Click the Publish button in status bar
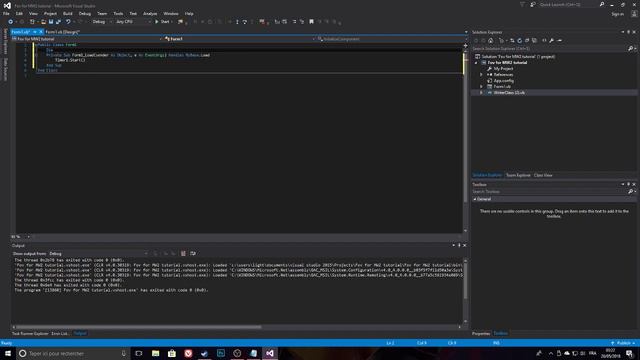 coord(623,343)
